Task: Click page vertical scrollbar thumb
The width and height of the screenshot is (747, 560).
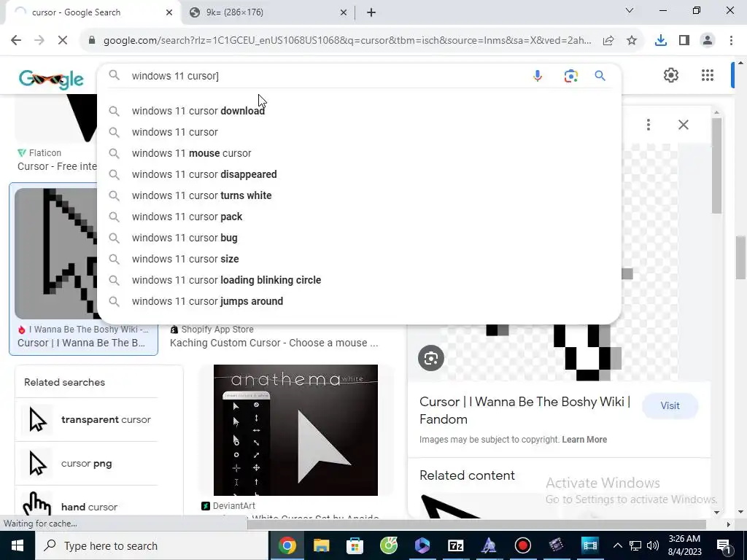Action: point(741,257)
